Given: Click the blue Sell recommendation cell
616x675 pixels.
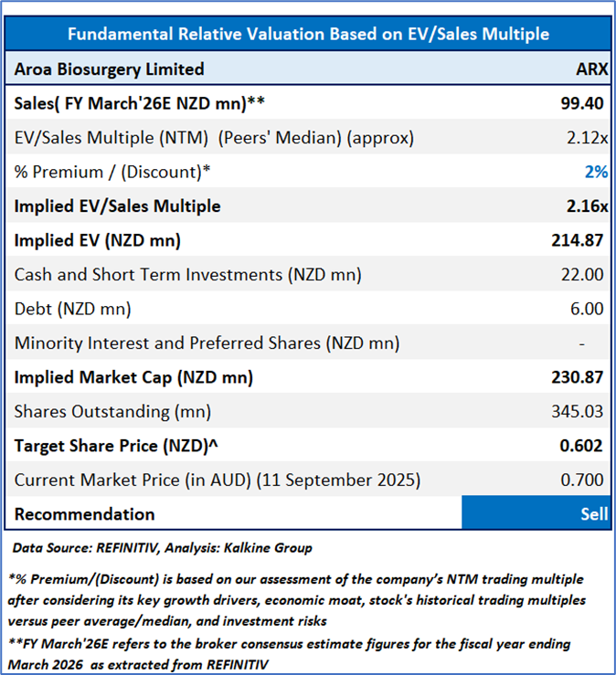Looking at the screenshot, I should coord(536,513).
